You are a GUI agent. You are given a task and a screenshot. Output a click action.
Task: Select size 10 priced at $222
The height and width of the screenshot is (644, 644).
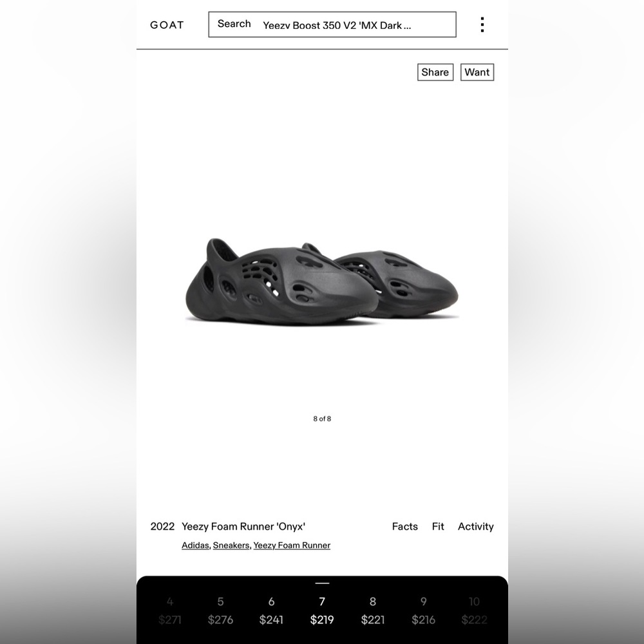pyautogui.click(x=475, y=611)
